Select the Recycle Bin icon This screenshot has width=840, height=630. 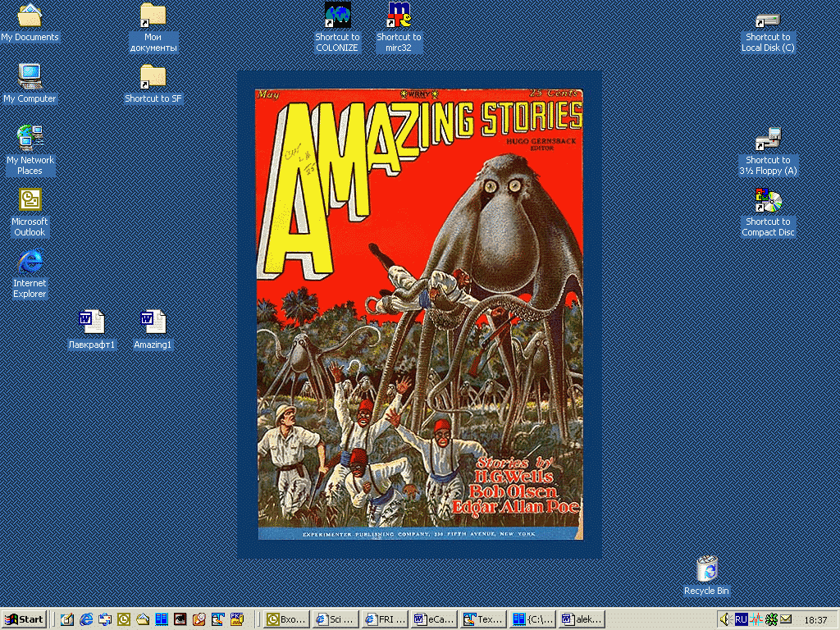706,576
